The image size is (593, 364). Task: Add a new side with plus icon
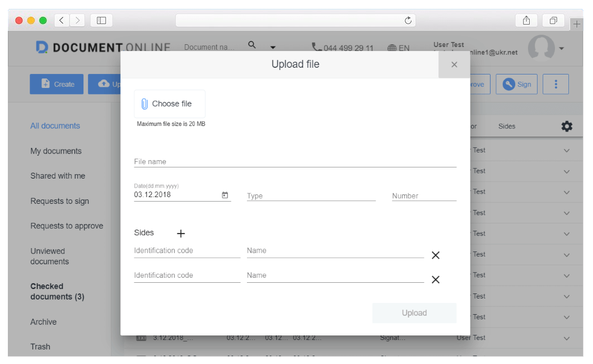(181, 234)
